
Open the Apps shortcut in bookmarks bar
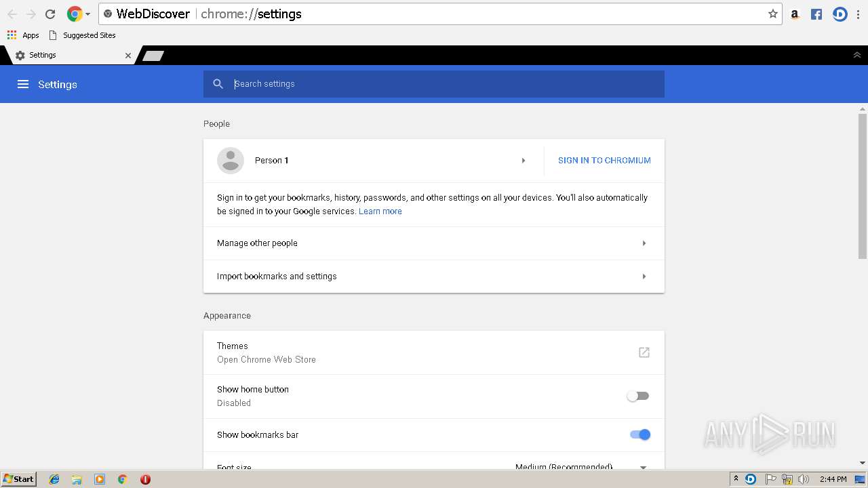click(23, 35)
